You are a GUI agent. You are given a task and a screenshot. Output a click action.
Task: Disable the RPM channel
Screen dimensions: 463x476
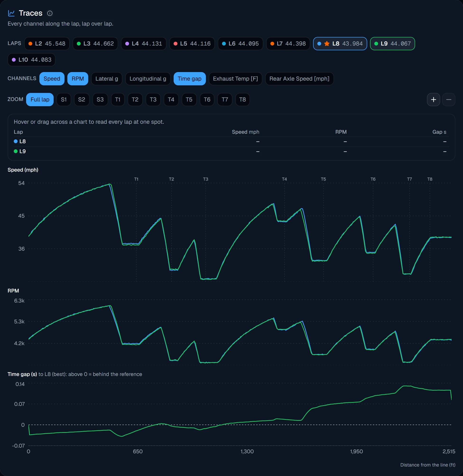coord(78,78)
